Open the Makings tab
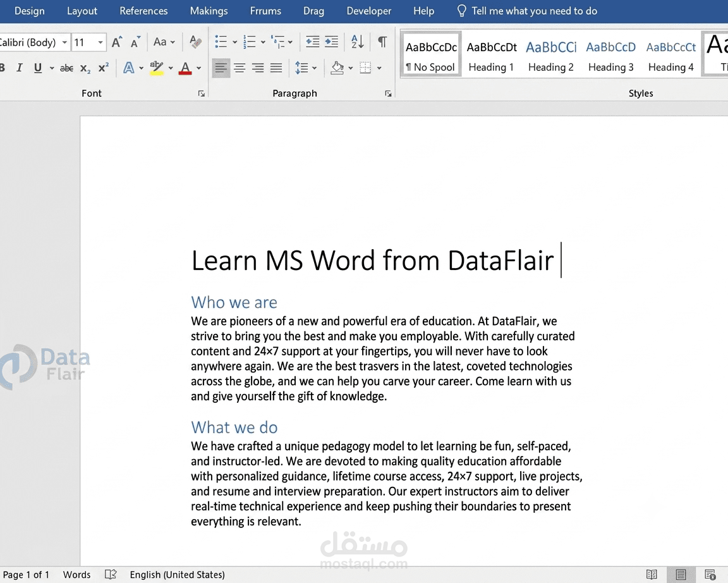 point(209,11)
